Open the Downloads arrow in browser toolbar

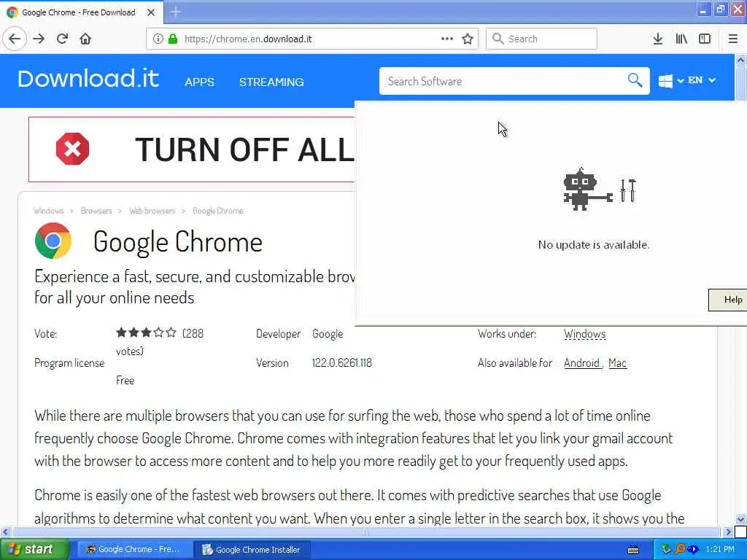point(658,39)
